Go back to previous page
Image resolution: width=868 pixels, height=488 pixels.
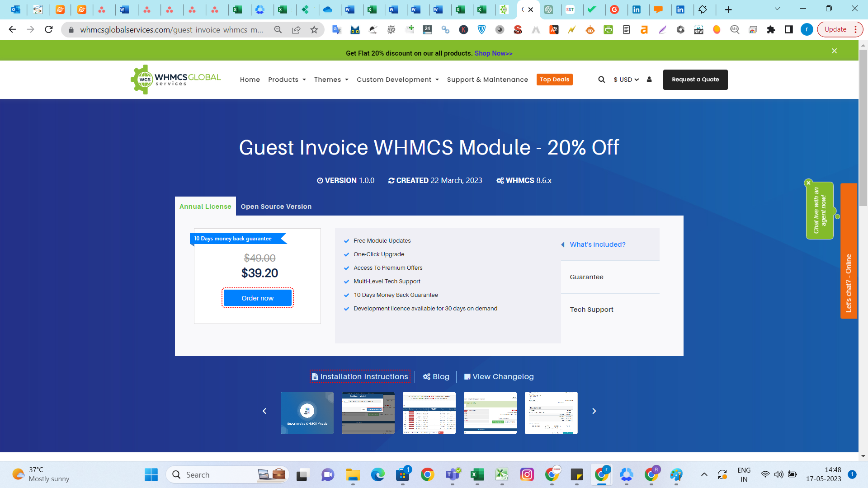[x=12, y=29]
